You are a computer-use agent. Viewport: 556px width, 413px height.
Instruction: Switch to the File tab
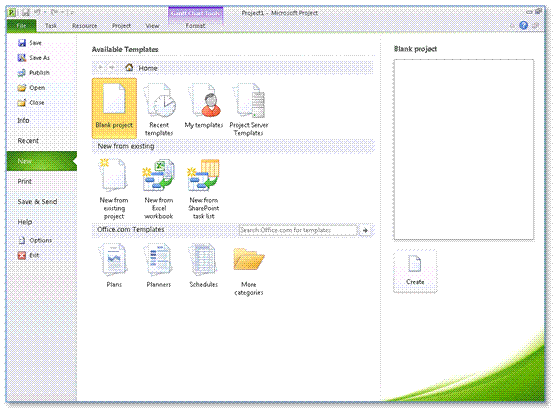coord(21,26)
